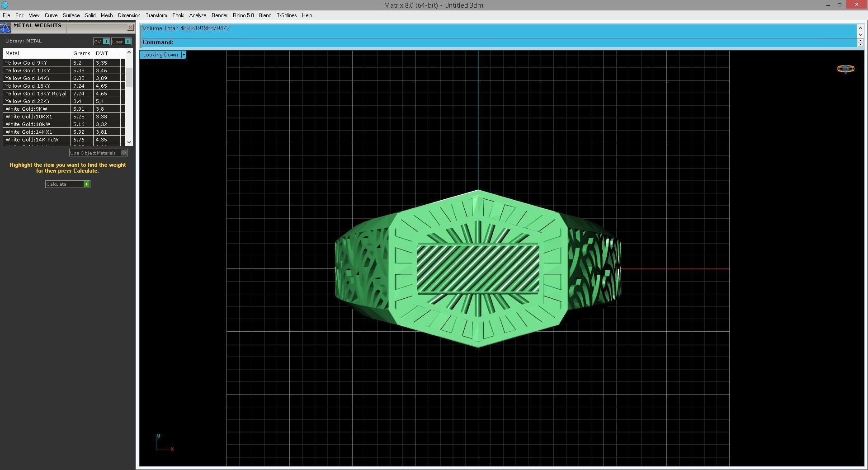The height and width of the screenshot is (470, 868).
Task: Open the Help menu
Action: 307,15
